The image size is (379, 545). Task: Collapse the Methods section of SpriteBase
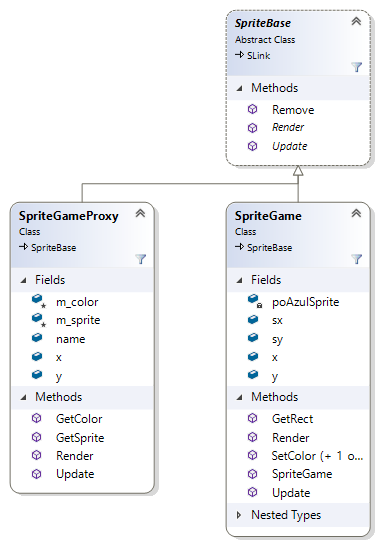click(x=239, y=88)
